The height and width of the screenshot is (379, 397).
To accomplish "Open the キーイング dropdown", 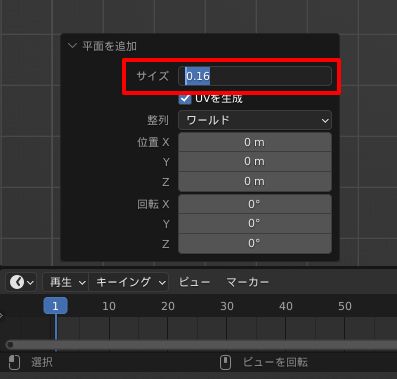I will (x=129, y=282).
